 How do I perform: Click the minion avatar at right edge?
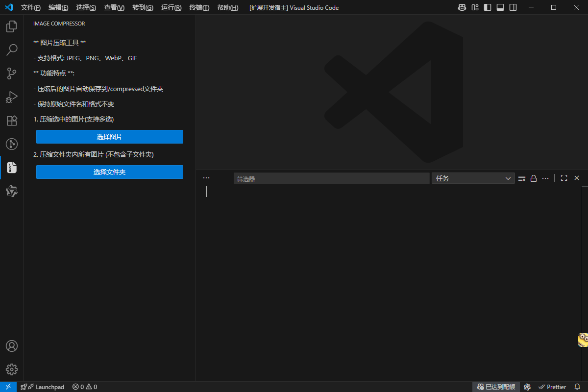click(583, 340)
